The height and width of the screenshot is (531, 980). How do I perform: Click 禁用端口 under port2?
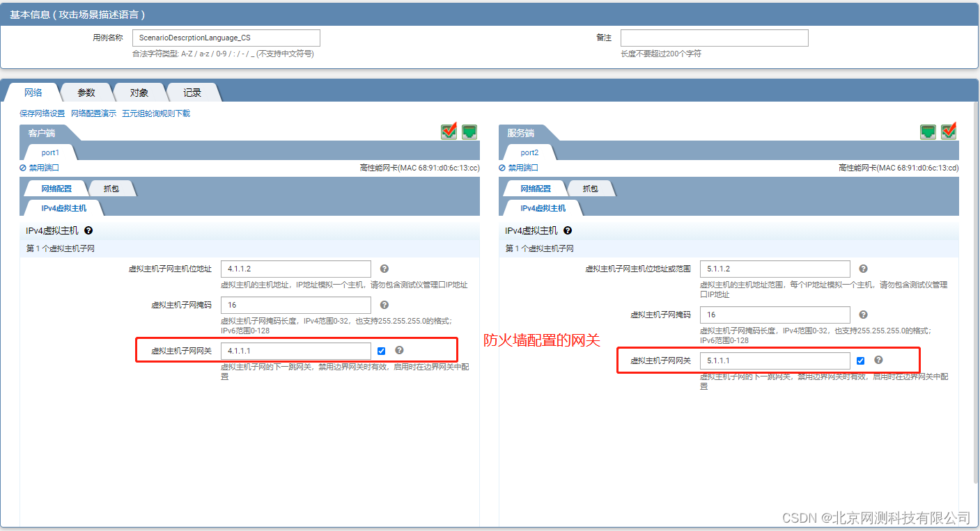pyautogui.click(x=519, y=168)
